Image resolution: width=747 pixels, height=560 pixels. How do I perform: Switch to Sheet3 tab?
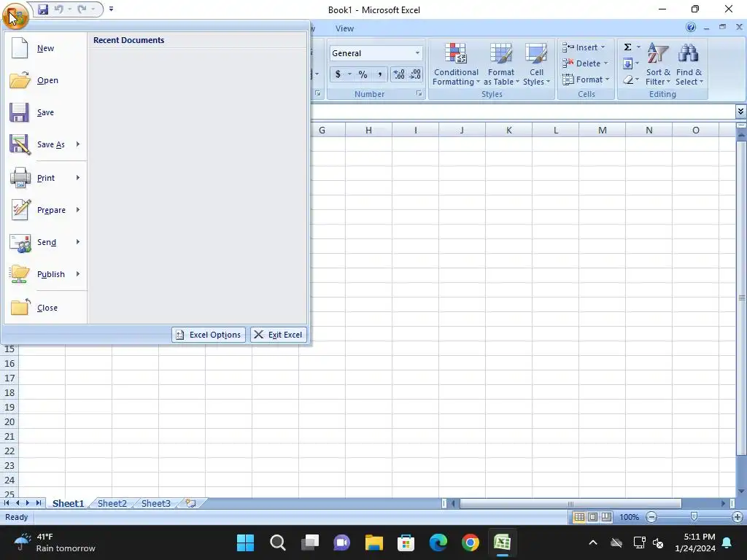coord(156,503)
